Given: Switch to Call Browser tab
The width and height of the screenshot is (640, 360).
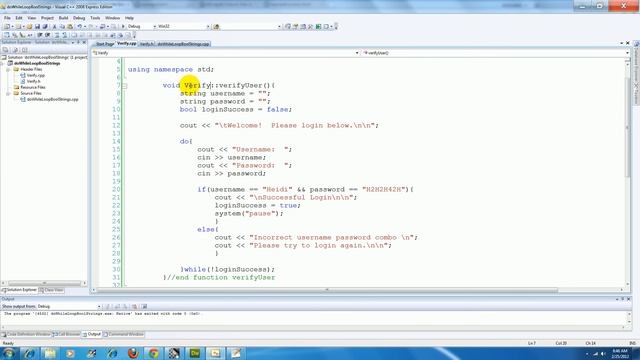Looking at the screenshot, I should coord(67,335).
